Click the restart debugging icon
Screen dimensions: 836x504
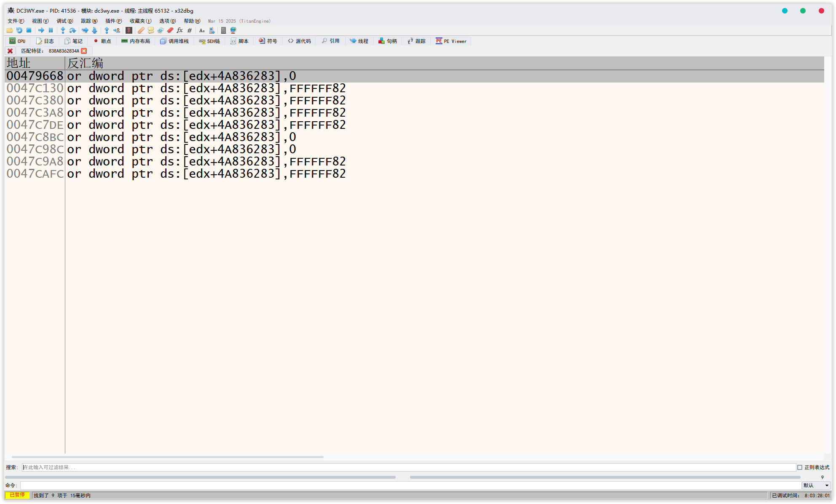point(19,30)
